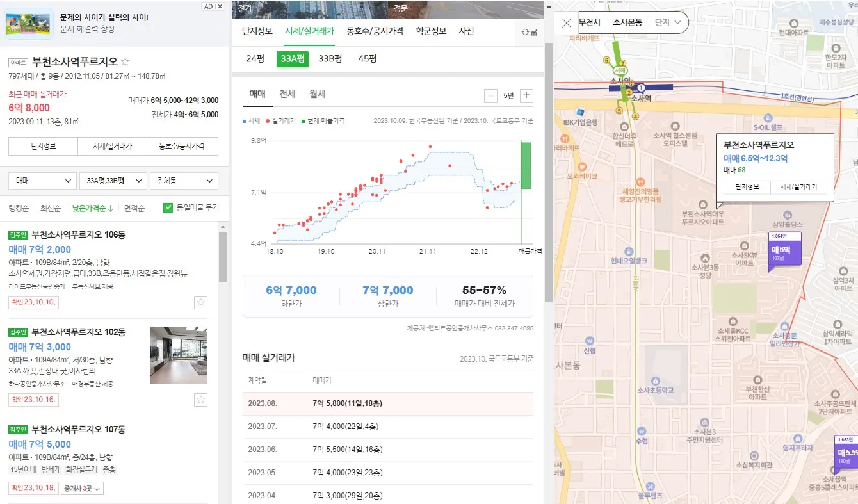Click the 소사본동 breadcrumb on map
This screenshot has height=504, width=858.
pyautogui.click(x=627, y=22)
